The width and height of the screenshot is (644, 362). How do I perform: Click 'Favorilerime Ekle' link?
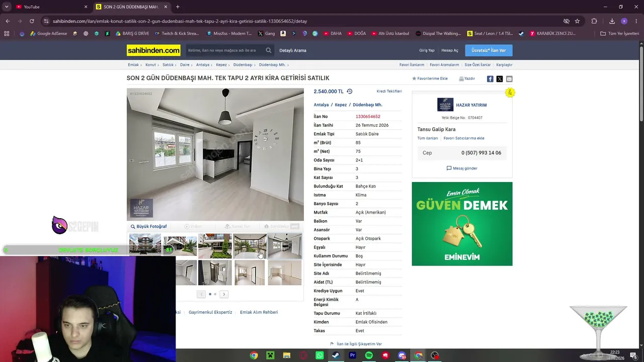pyautogui.click(x=430, y=79)
